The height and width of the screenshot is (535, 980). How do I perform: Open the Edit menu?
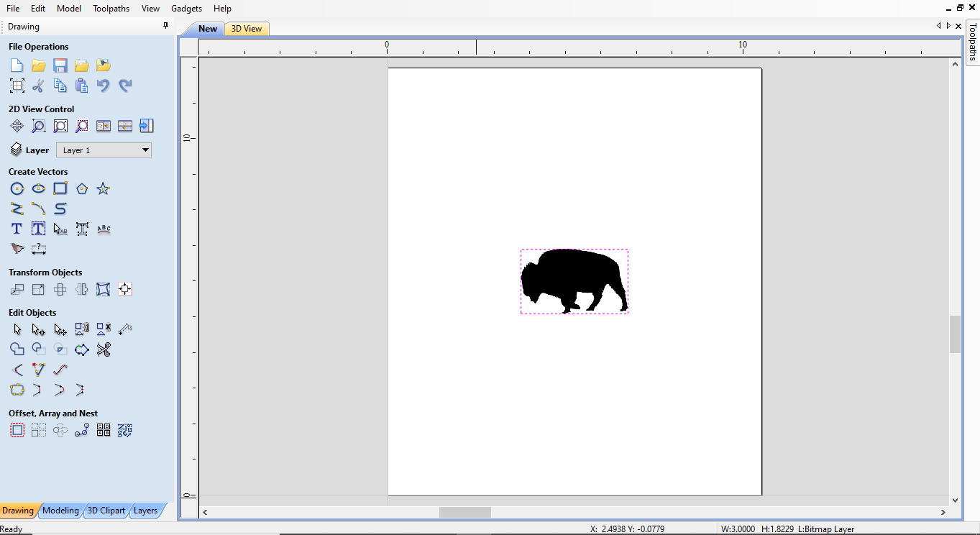tap(38, 9)
